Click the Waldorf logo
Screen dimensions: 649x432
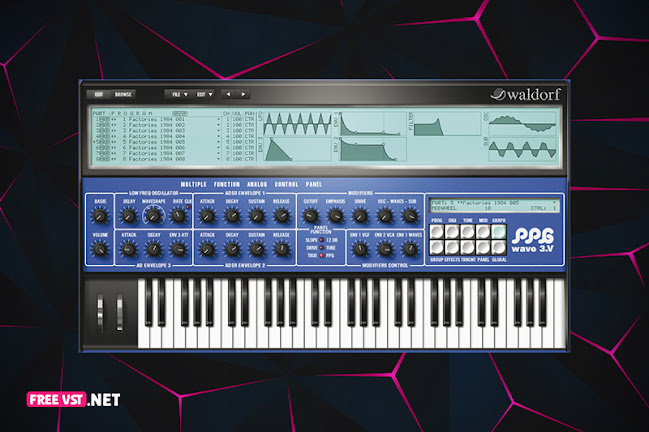[x=526, y=95]
